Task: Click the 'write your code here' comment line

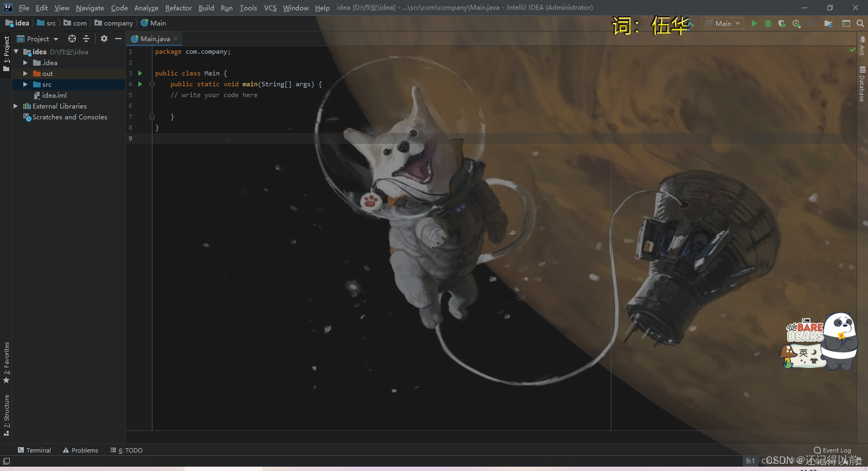Action: coord(214,95)
